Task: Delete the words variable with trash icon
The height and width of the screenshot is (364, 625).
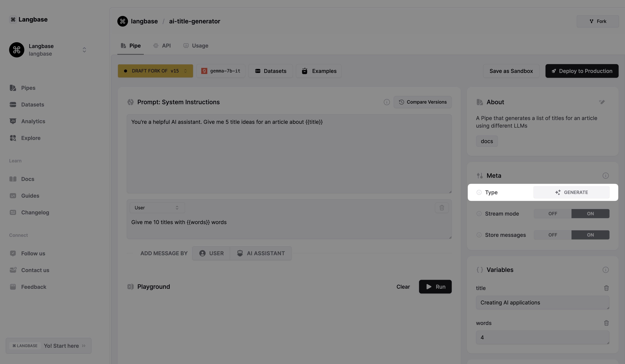Action: (x=606, y=323)
